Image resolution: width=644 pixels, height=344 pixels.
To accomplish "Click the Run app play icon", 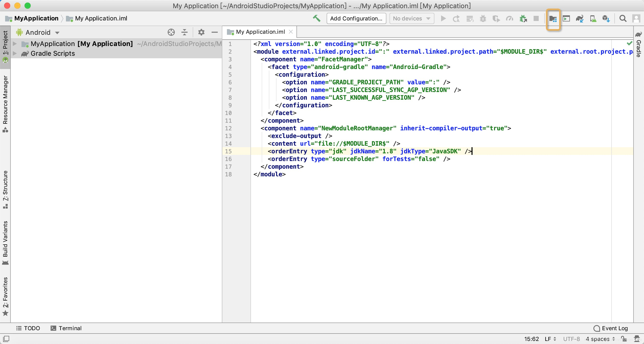I will 443,19.
